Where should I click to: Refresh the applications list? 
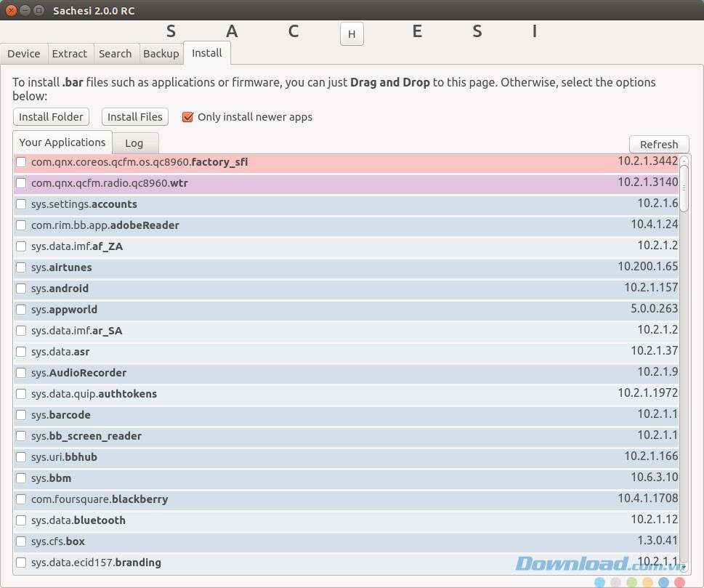point(658,144)
